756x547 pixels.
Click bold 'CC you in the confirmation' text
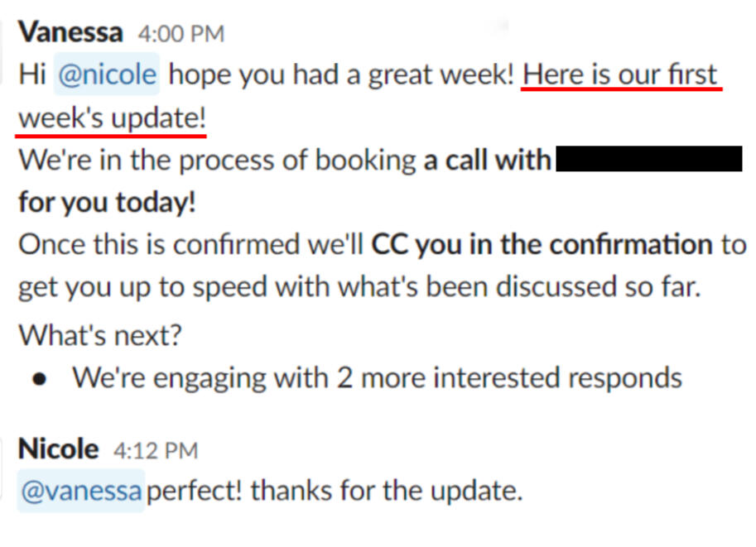click(x=542, y=245)
